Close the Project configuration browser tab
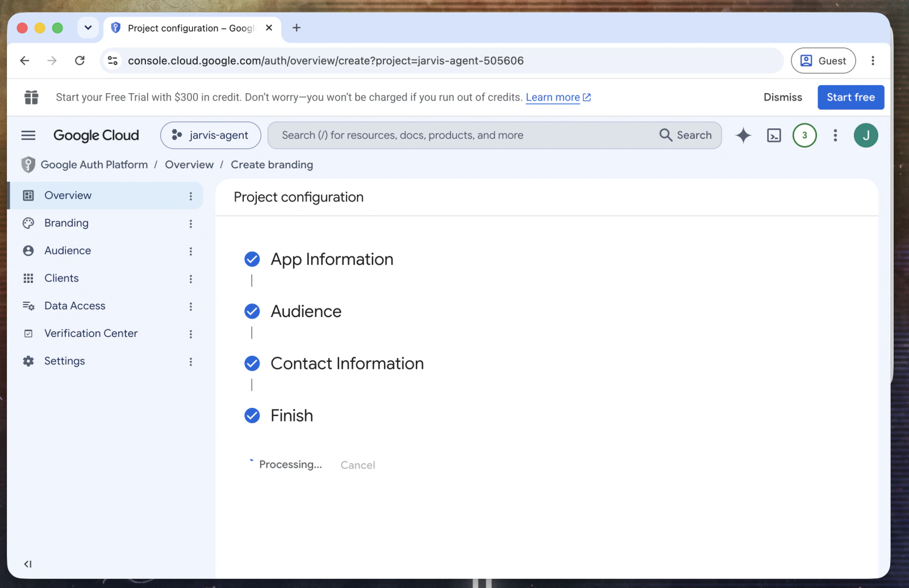909x588 pixels. [269, 28]
